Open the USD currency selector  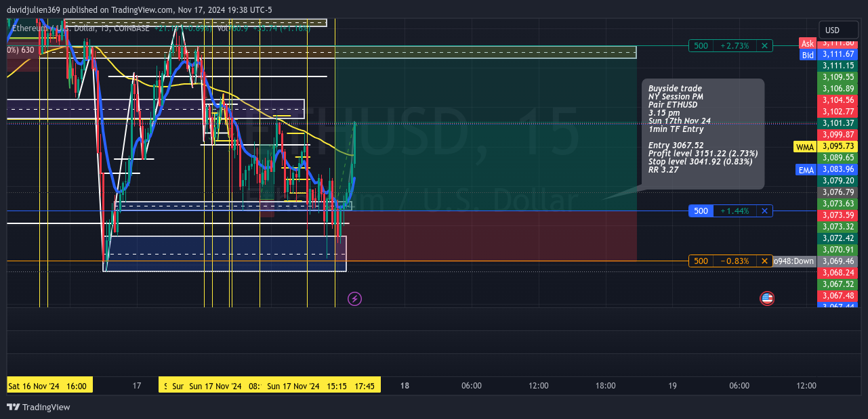839,30
